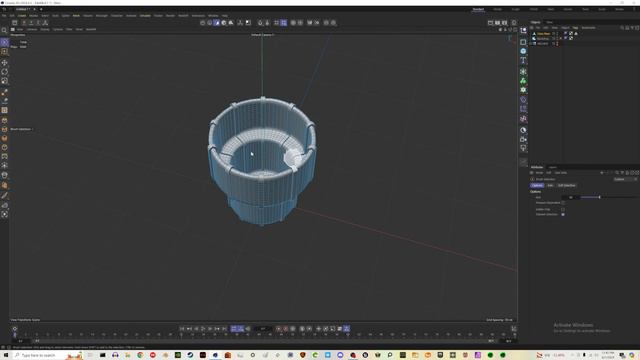Viewport: 640px width, 360px height.
Task: Select the paint brush tool in left palette
Action: click(4, 101)
